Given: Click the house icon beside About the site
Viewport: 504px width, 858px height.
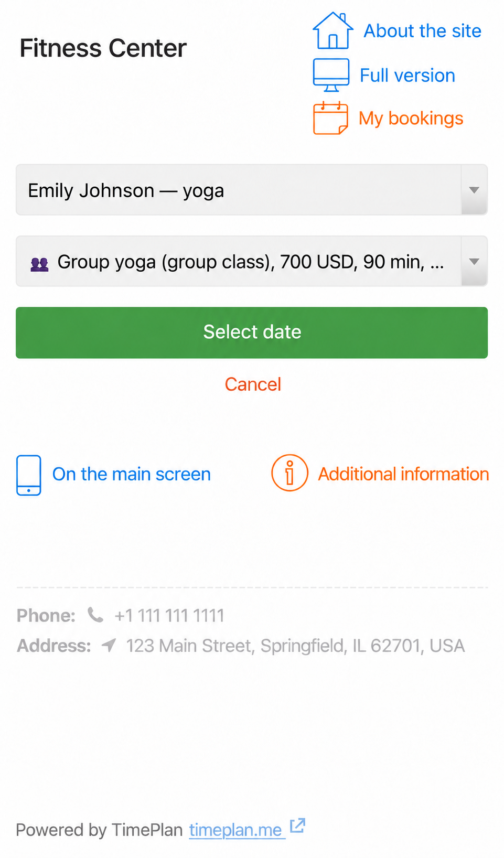Looking at the screenshot, I should pos(333,30).
